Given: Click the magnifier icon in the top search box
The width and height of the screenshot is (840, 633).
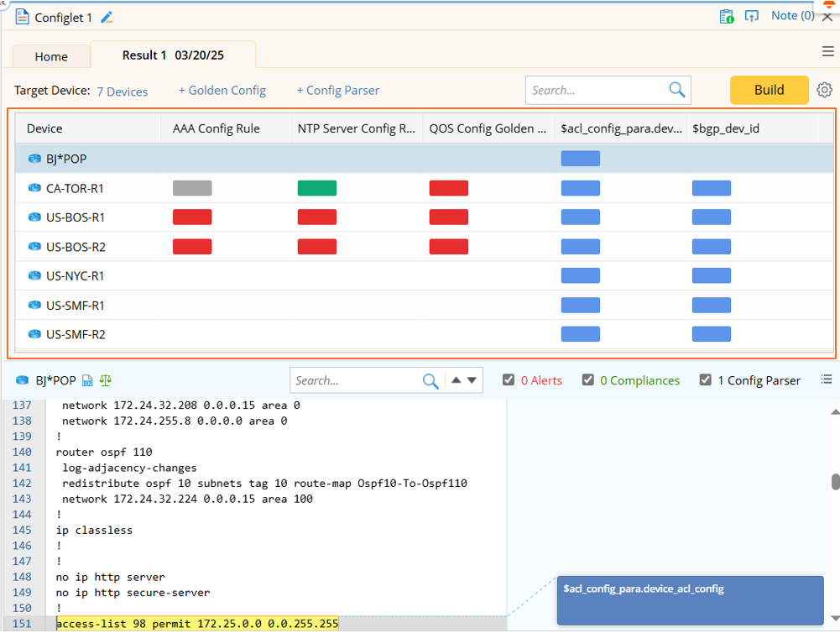Looking at the screenshot, I should coord(676,90).
